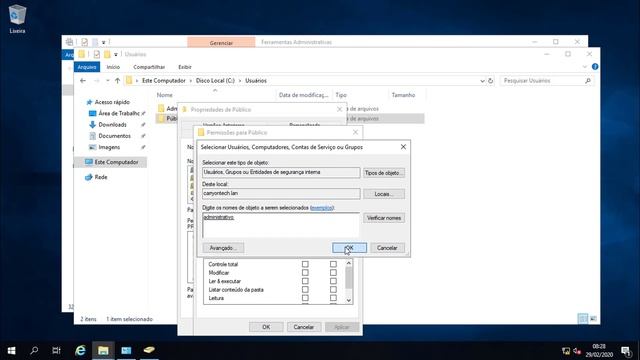Allow Ler & executar checkbox
This screenshot has width=640, height=360.
tap(305, 281)
